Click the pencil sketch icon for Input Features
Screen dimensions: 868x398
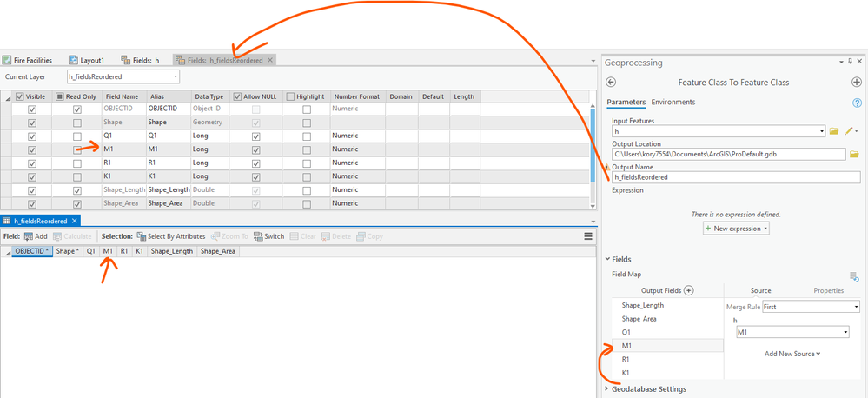[x=847, y=131]
